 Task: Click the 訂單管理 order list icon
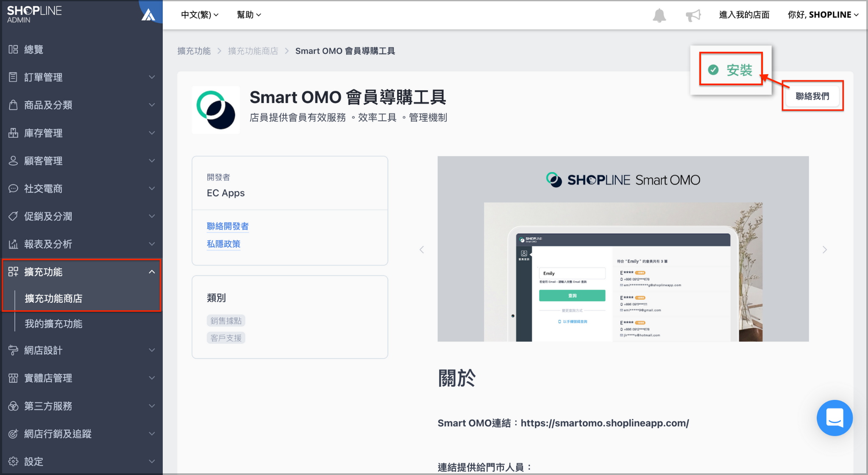13,77
